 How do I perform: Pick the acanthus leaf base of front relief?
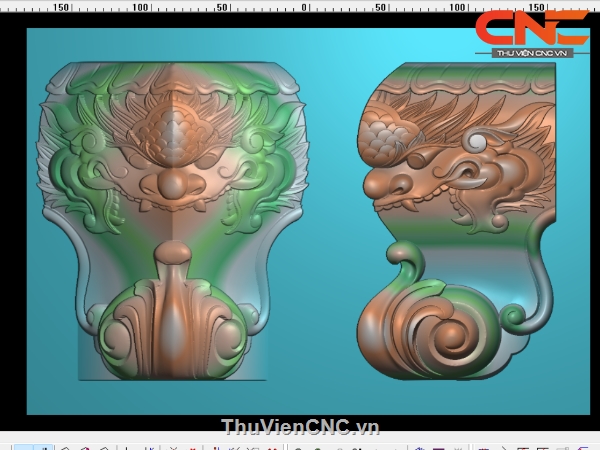[x=172, y=325]
